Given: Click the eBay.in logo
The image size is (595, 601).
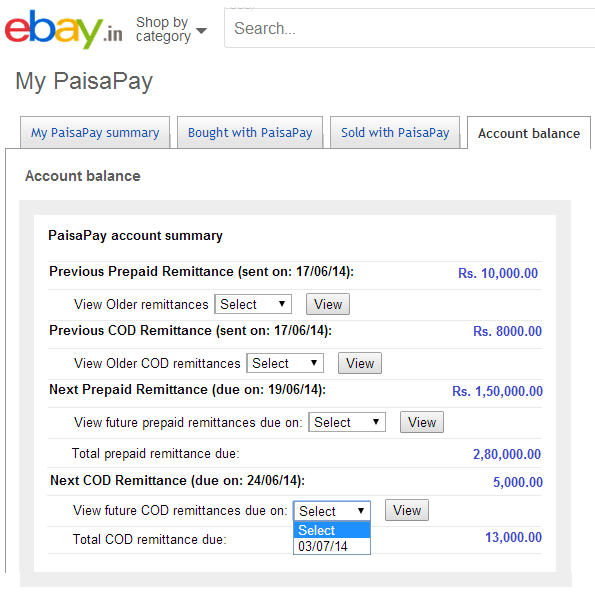Looking at the screenshot, I should click(x=64, y=29).
